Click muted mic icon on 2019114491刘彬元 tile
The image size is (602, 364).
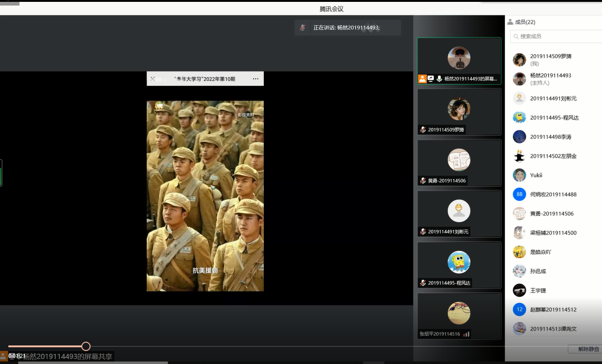(423, 232)
